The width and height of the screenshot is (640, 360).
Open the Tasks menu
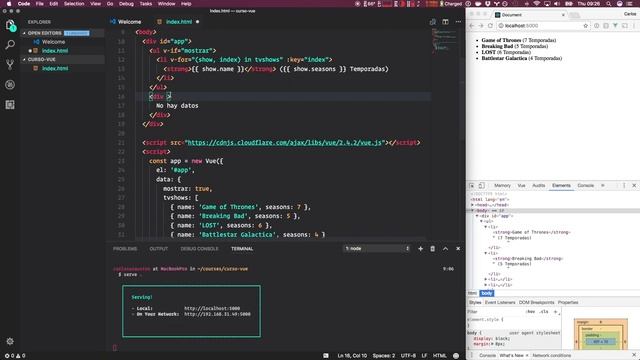pyautogui.click(x=146, y=4)
